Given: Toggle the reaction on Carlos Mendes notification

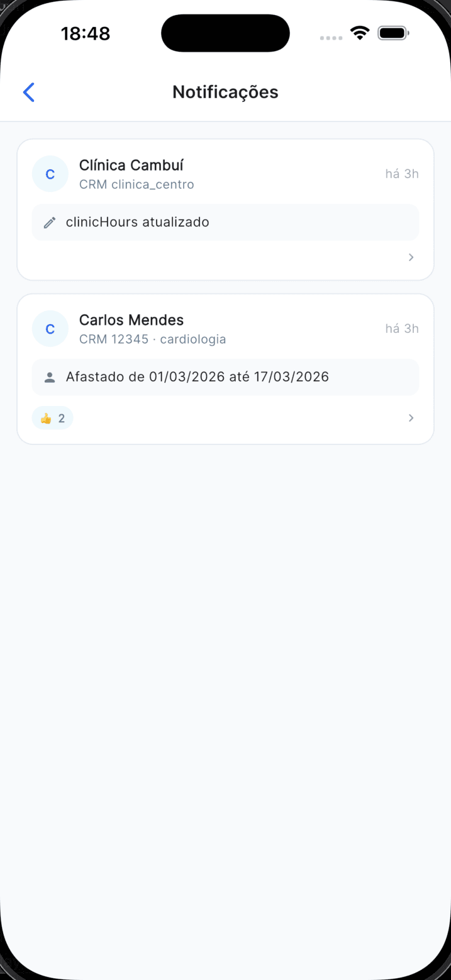Looking at the screenshot, I should [x=52, y=417].
